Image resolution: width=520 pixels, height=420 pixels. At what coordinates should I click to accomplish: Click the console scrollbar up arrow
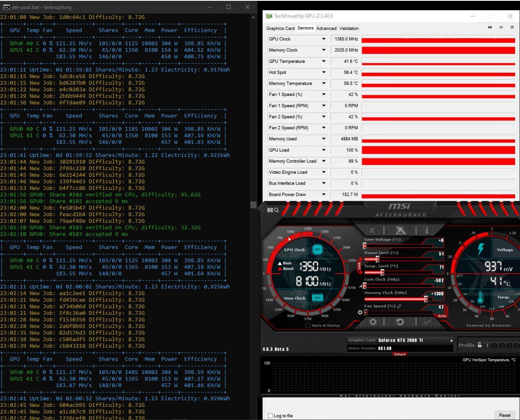pos(253,17)
